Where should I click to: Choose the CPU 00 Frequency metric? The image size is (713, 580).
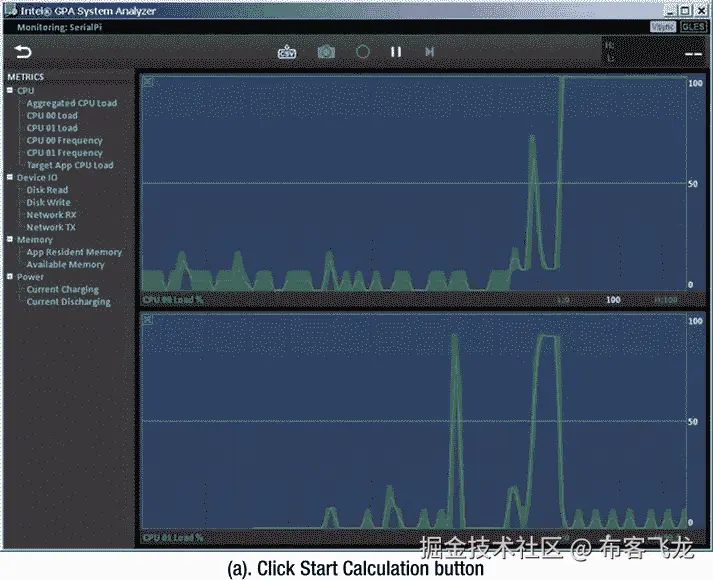(64, 140)
